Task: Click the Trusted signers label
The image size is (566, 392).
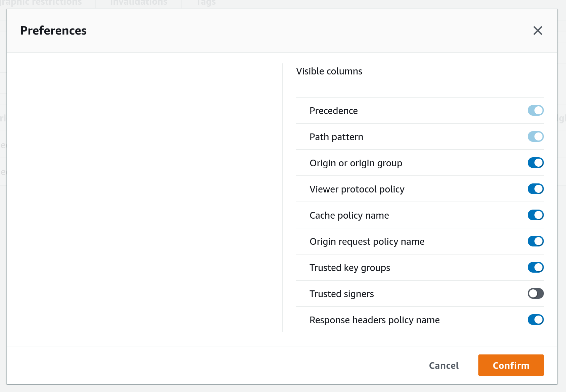Action: (x=341, y=293)
